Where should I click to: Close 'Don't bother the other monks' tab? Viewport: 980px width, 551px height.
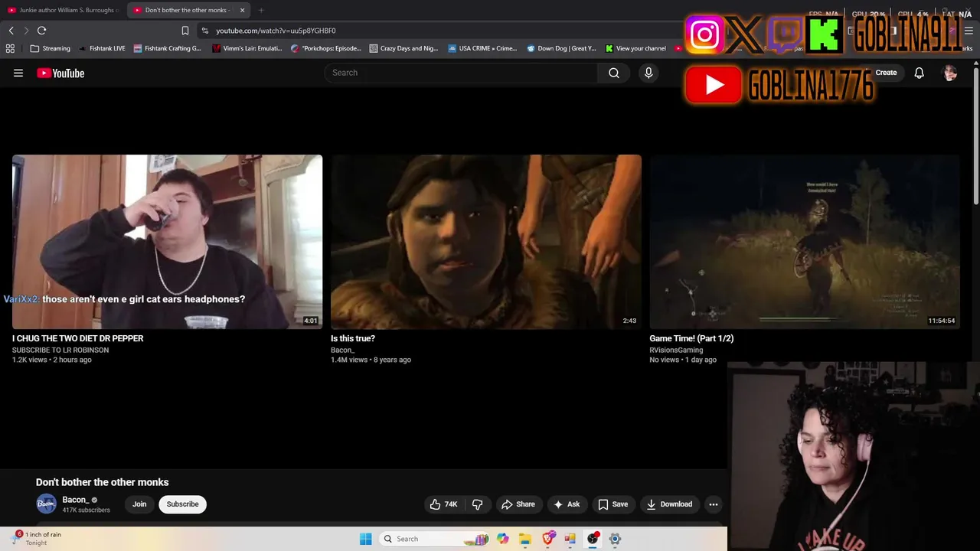pyautogui.click(x=243, y=10)
